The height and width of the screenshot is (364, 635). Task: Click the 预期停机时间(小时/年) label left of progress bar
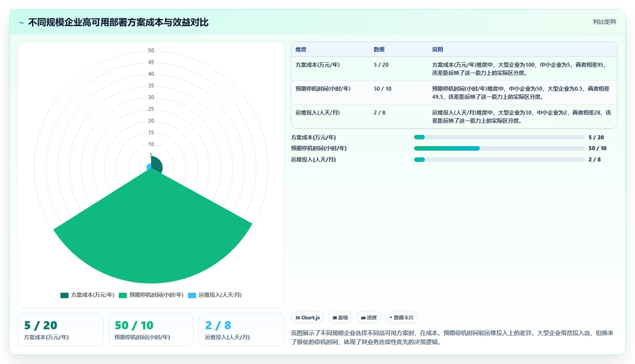319,148
